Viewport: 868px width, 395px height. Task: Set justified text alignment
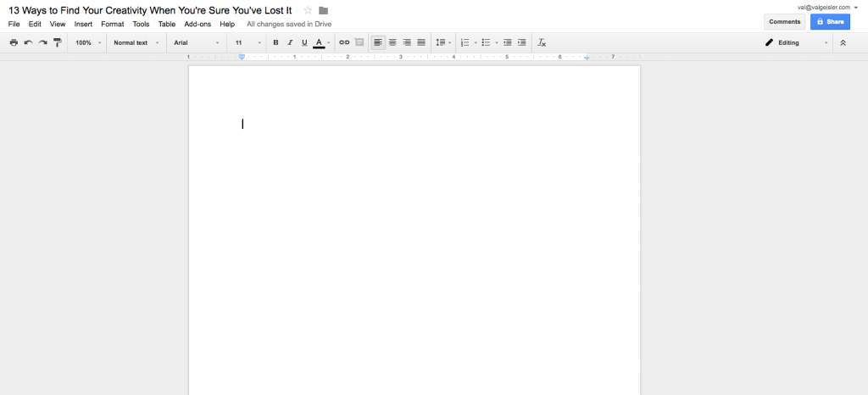tap(421, 42)
